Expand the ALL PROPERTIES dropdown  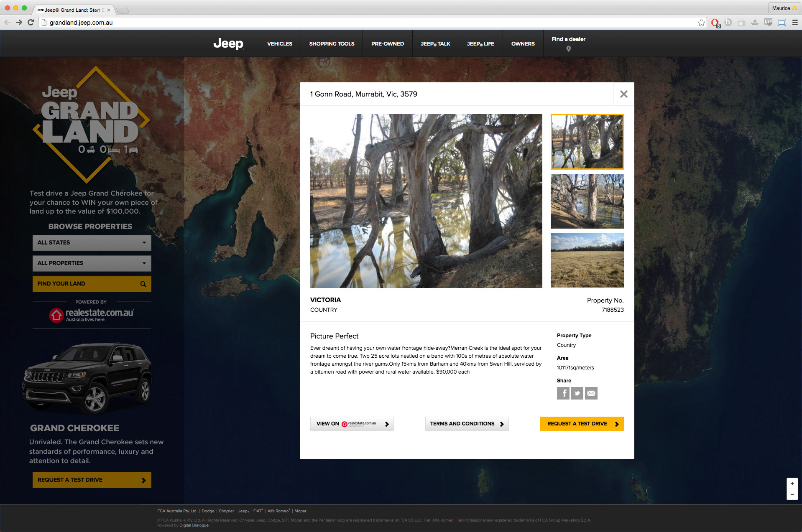click(92, 263)
